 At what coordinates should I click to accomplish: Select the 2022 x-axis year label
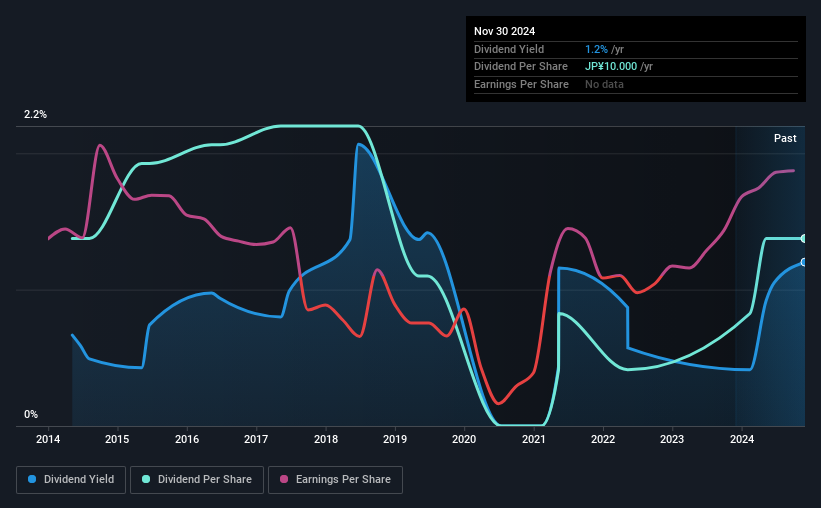click(603, 439)
